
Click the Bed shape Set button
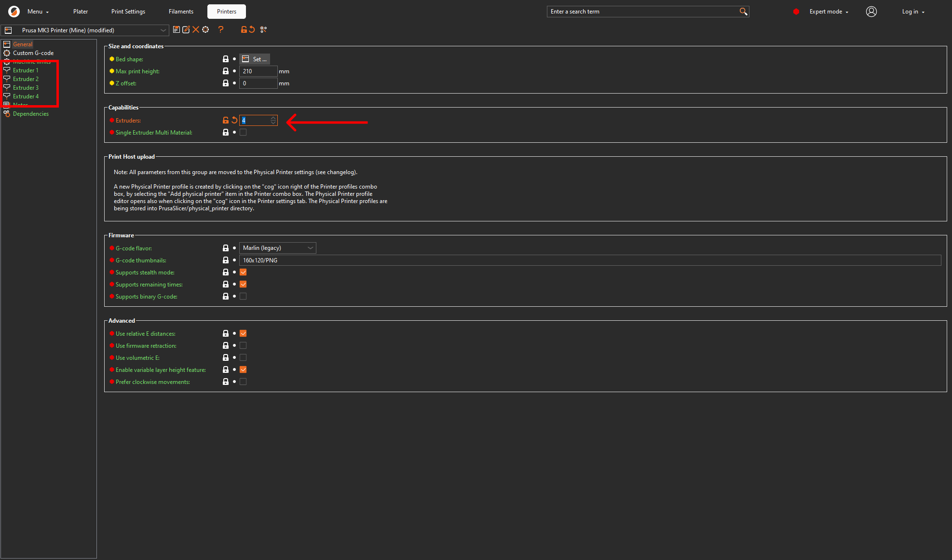point(255,59)
